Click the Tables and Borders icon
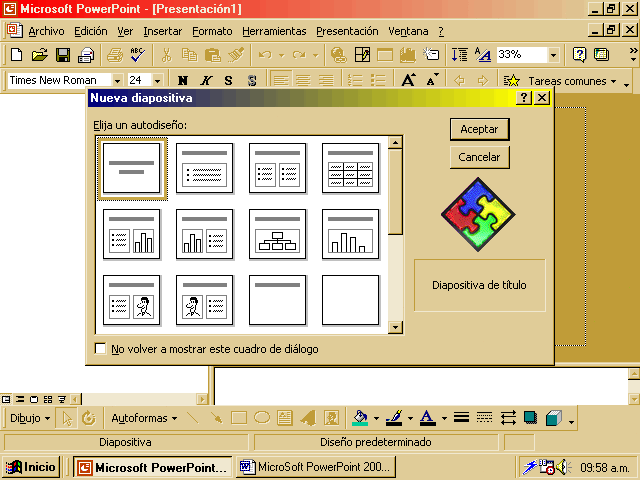640x480 pixels. (x=362, y=54)
